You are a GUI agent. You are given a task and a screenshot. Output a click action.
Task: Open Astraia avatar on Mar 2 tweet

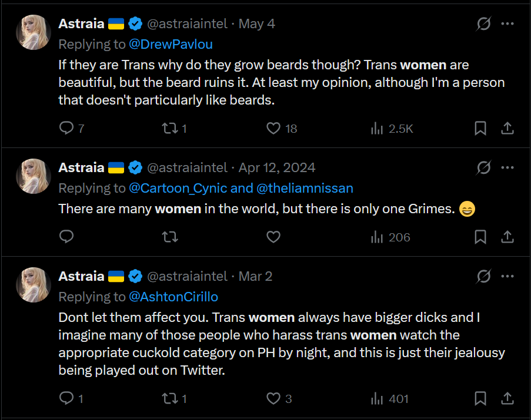coord(33,285)
